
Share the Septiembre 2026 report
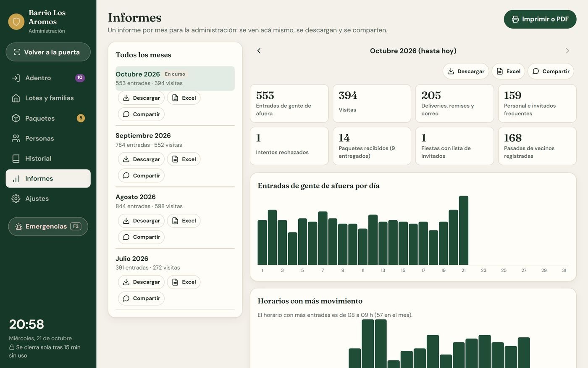click(141, 176)
